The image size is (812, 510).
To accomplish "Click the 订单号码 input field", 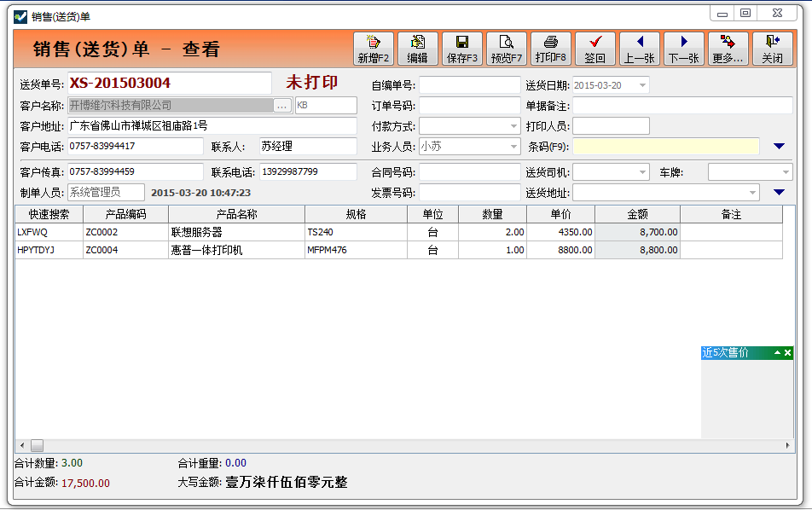I will point(469,106).
